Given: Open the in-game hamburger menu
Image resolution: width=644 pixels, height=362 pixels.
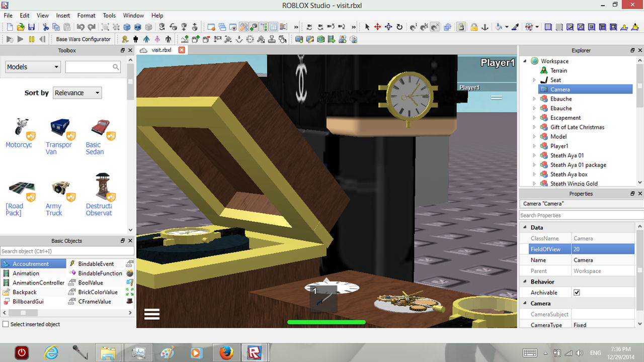Looking at the screenshot, I should click(152, 314).
